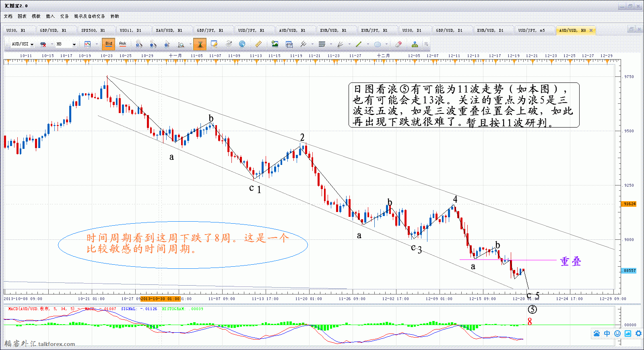Click the zoom-out magnifier icon
Screen dimensions: 644x350
pyautogui.click(x=153, y=44)
